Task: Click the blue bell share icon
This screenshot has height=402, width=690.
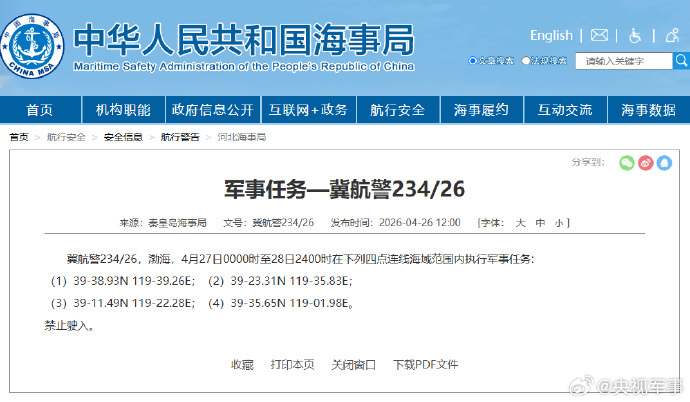Action: click(663, 162)
